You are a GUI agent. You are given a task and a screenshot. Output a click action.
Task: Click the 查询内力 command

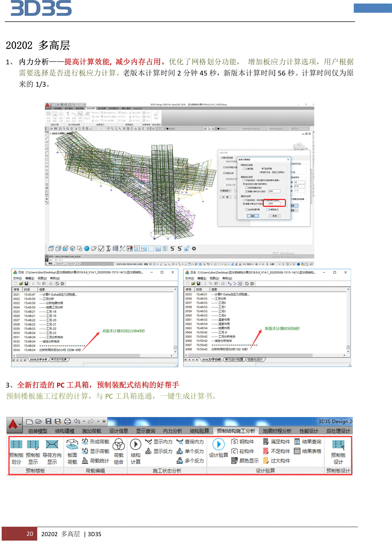click(x=190, y=442)
